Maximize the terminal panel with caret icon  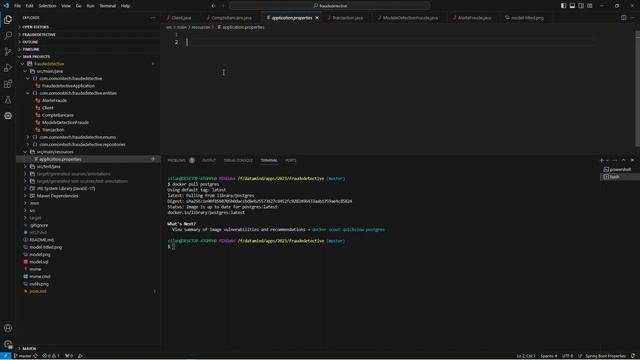tap(623, 160)
